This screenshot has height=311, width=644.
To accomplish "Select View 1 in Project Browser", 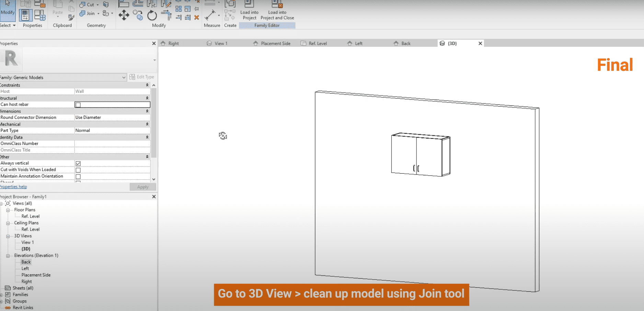I will click(x=27, y=243).
